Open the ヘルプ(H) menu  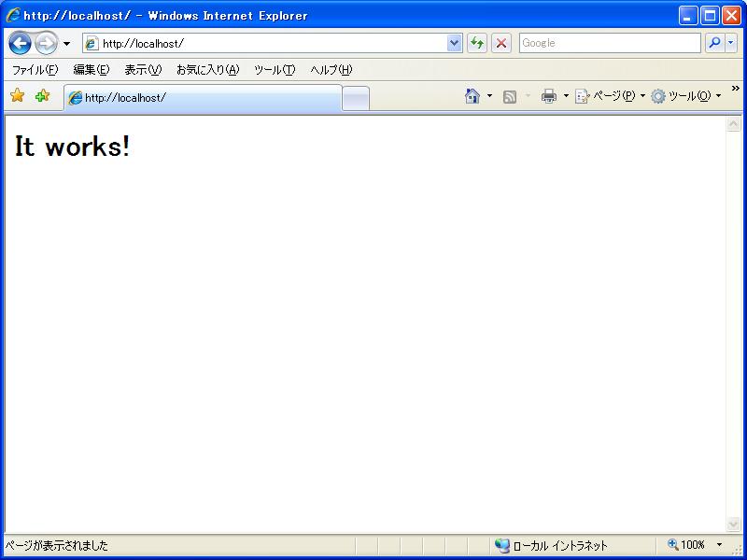(331, 70)
